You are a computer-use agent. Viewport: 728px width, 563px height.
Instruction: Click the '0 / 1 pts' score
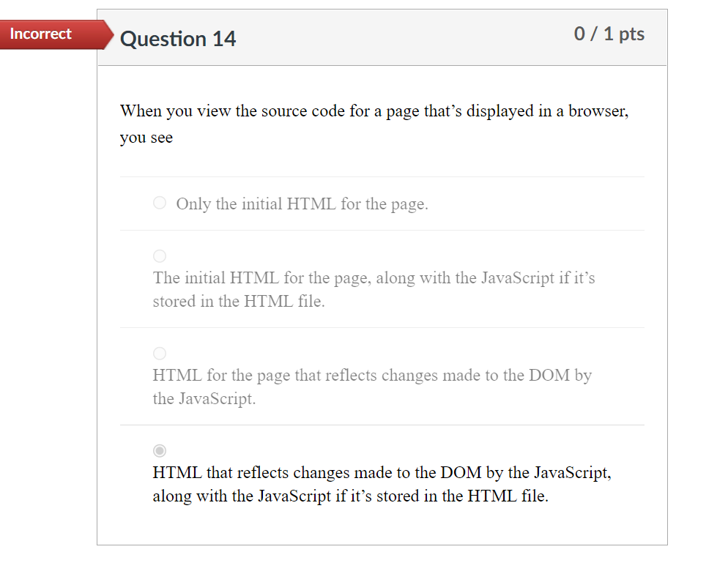pyautogui.click(x=609, y=34)
